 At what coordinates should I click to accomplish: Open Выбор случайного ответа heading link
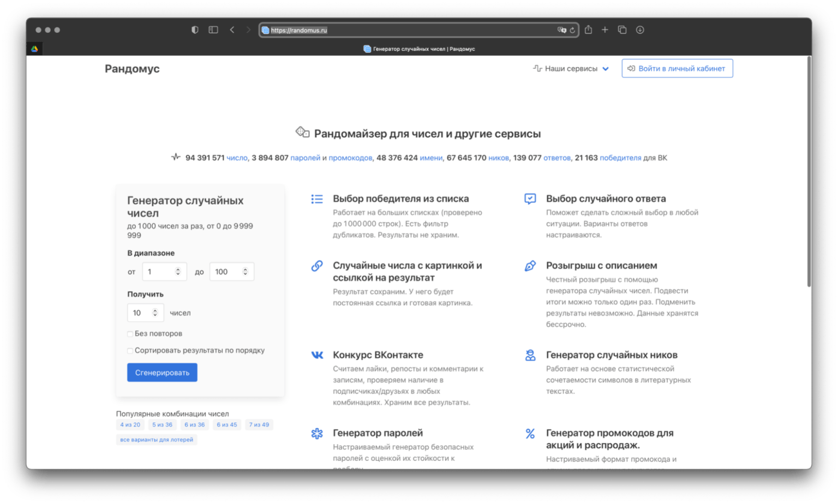coord(606,199)
